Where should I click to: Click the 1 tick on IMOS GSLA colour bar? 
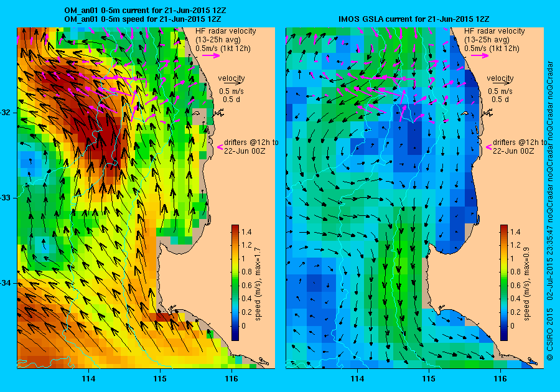click(512, 258)
